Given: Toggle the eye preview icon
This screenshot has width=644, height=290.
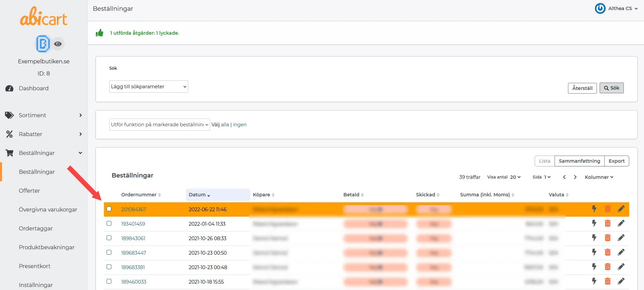Looking at the screenshot, I should pos(58,44).
